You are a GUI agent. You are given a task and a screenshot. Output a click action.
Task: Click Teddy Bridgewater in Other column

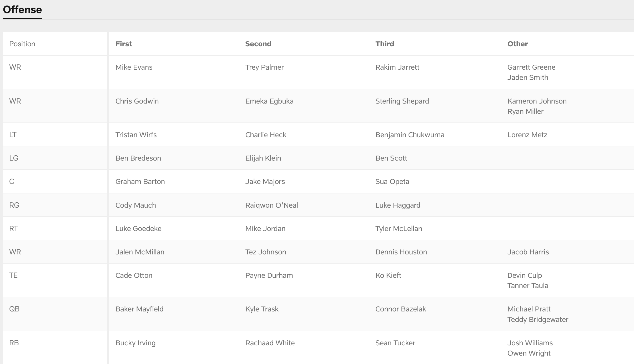[538, 320]
